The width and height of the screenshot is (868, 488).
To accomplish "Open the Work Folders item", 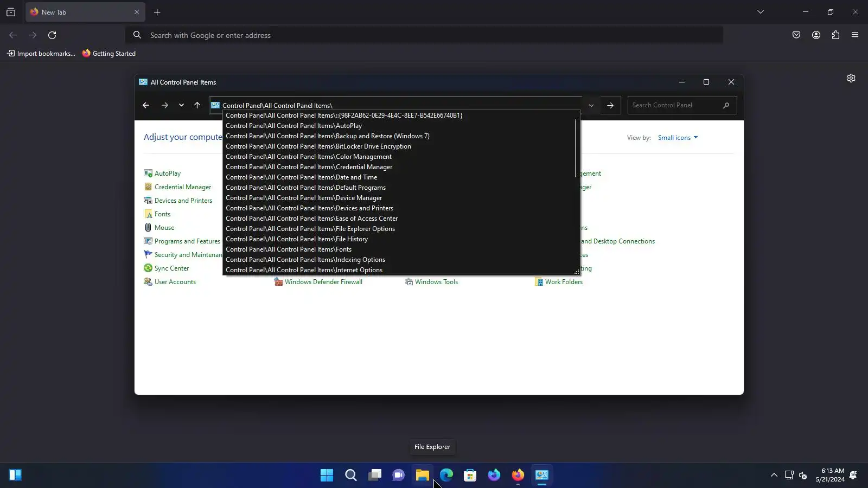I will (x=559, y=282).
